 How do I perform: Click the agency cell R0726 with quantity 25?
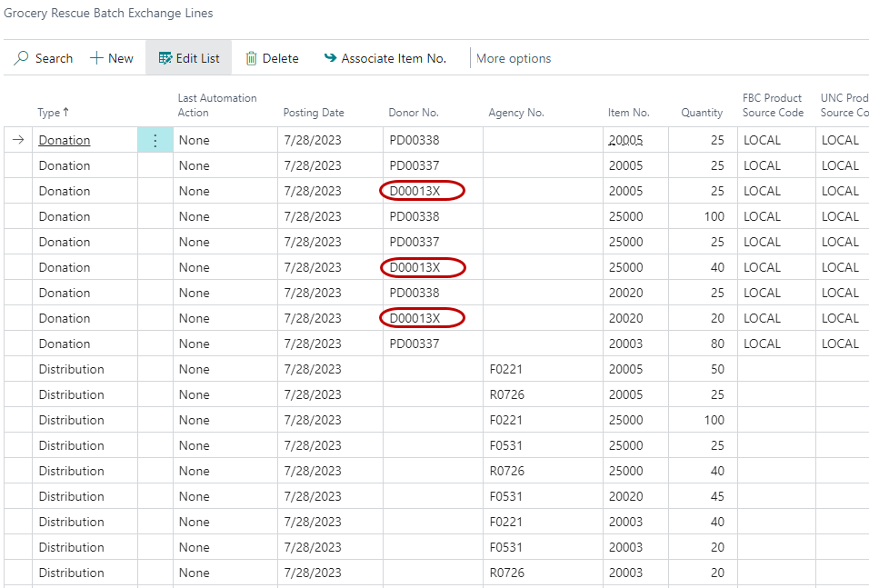pyautogui.click(x=507, y=394)
